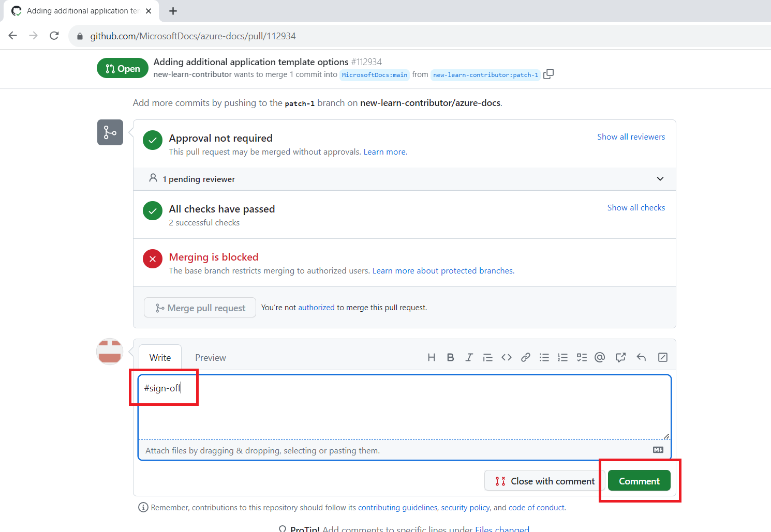Insert a heading with the H icon
Image resolution: width=771 pixels, height=532 pixels.
432,357
